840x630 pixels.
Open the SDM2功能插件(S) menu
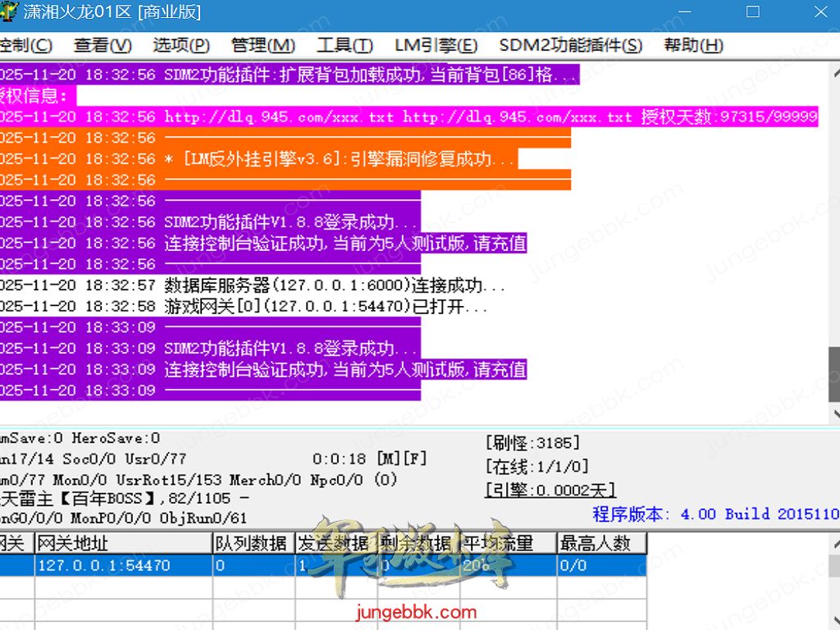[x=570, y=46]
